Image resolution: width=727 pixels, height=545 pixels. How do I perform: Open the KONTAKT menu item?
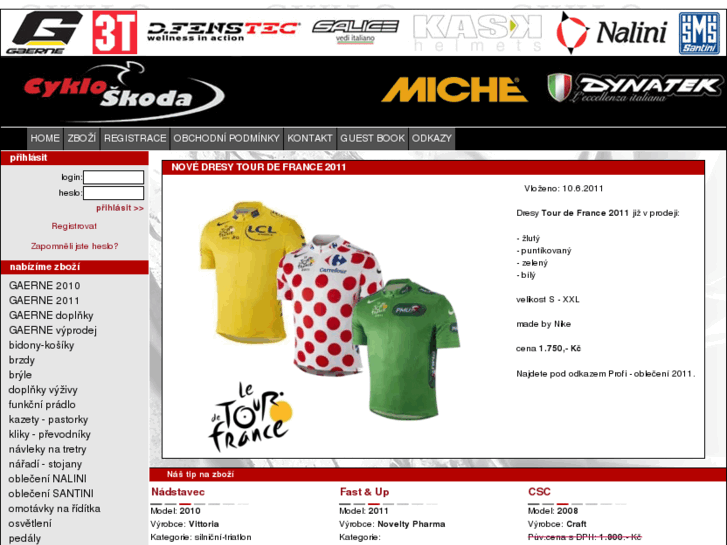(x=310, y=138)
